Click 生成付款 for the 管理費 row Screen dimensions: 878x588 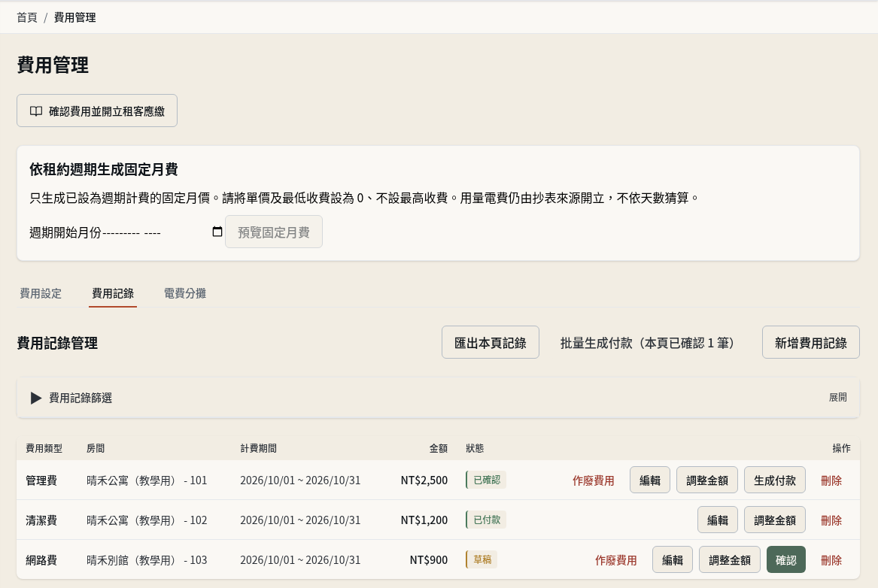point(775,480)
